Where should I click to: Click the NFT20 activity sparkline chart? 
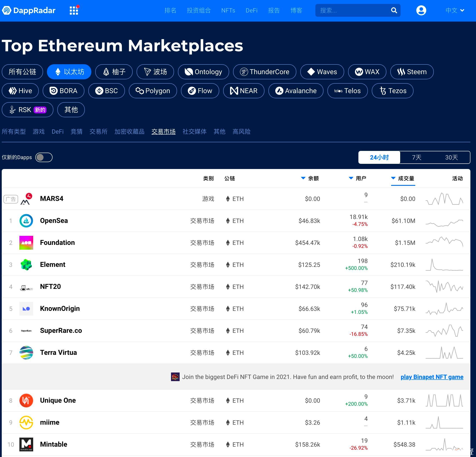(444, 287)
